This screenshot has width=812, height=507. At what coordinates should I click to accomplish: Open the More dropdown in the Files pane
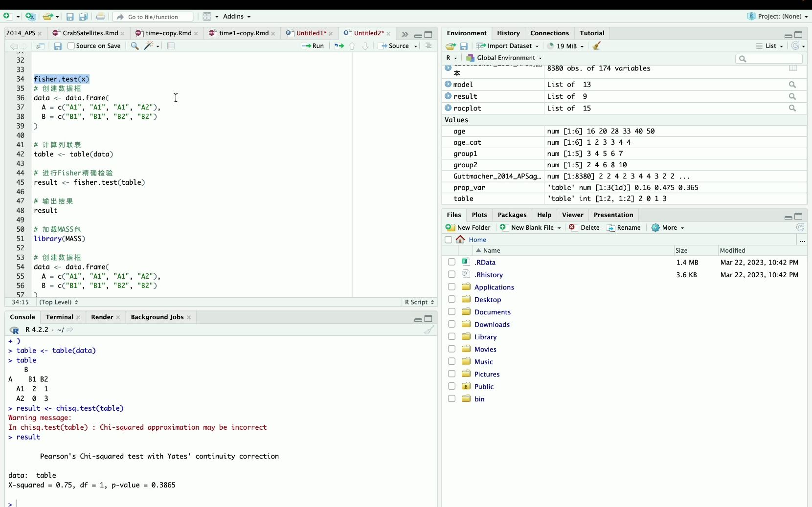(x=668, y=227)
